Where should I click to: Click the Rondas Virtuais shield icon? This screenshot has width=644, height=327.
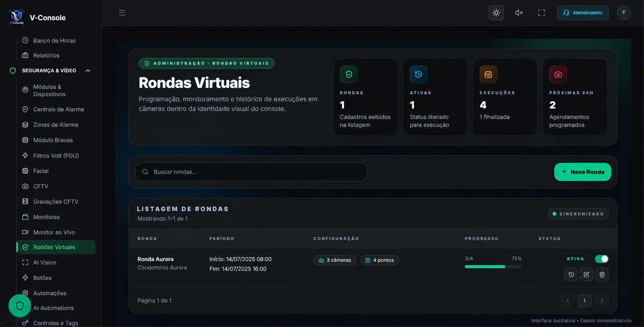pyautogui.click(x=25, y=247)
